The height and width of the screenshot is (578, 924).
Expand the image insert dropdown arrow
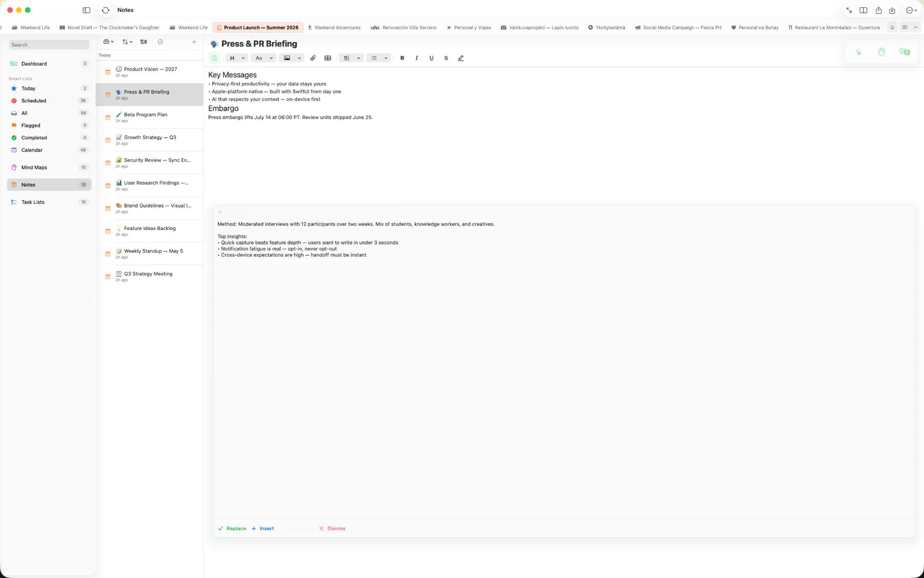tap(299, 58)
